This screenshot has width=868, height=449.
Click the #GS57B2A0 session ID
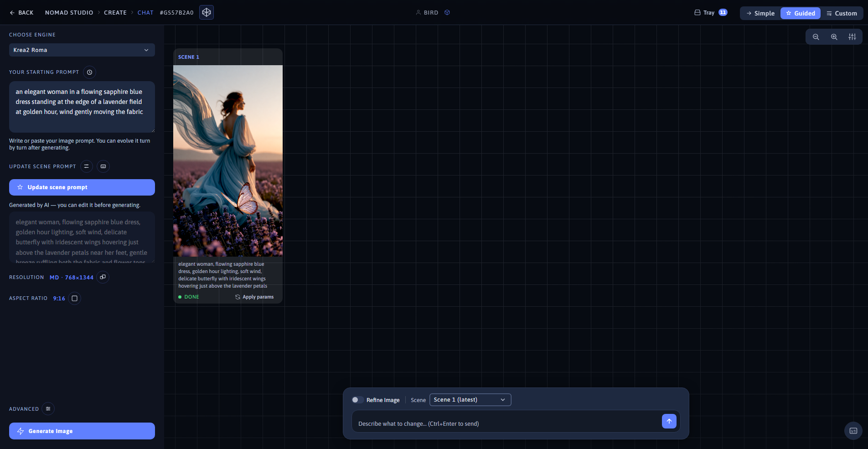[177, 13]
